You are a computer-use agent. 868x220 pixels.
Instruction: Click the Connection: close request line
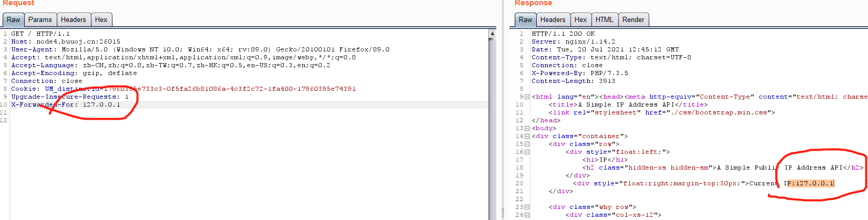tap(47, 81)
